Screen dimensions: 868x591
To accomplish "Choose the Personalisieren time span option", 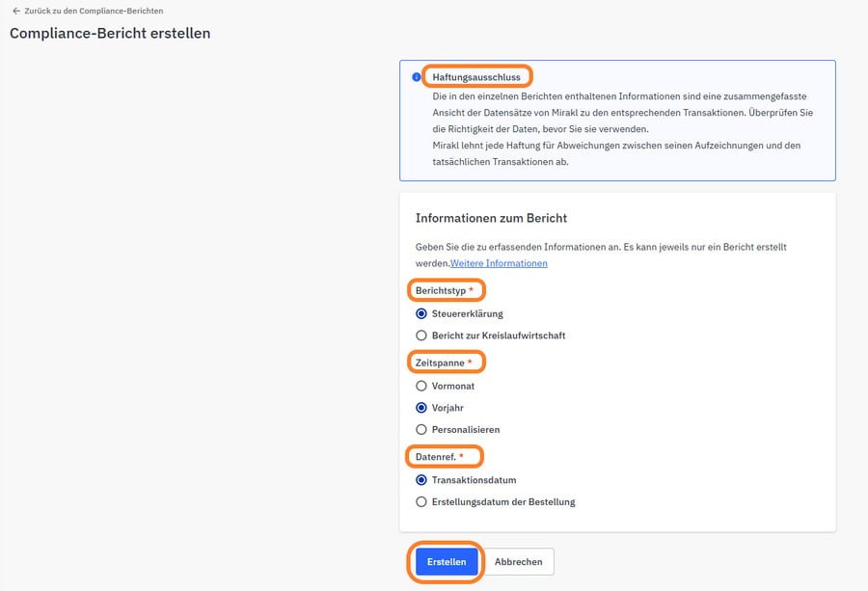I will point(421,429).
